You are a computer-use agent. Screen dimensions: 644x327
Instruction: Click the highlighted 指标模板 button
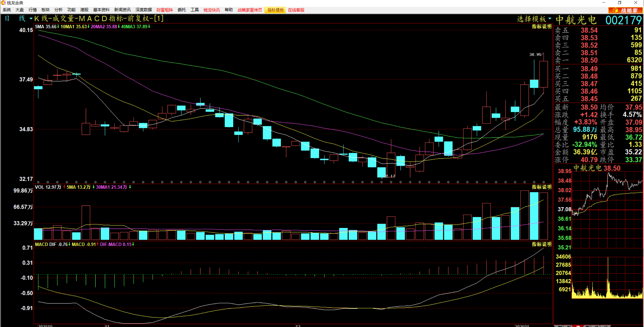275,10
